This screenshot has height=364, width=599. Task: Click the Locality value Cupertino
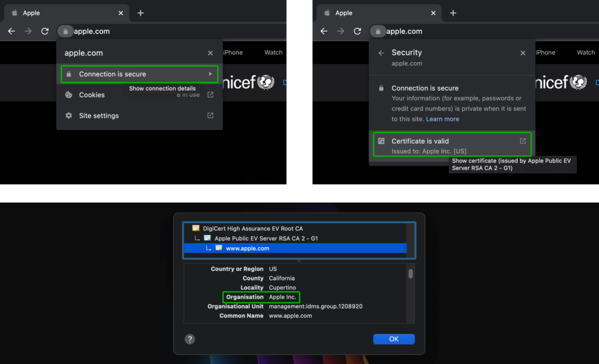point(283,287)
